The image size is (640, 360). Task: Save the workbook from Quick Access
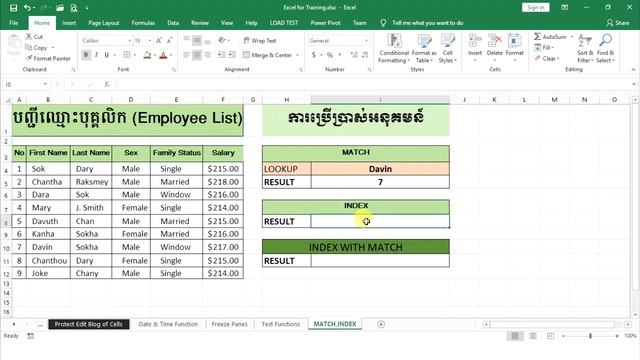[x=13, y=8]
